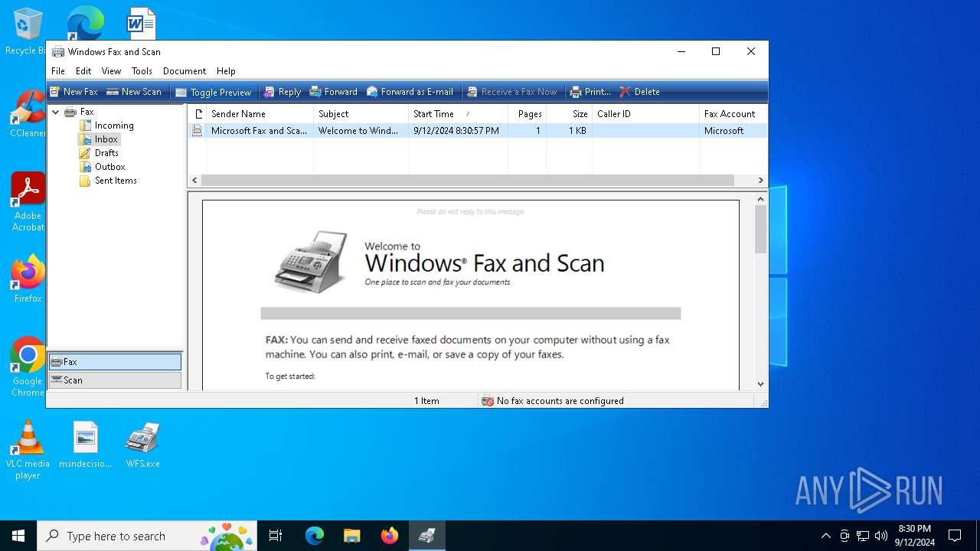Viewport: 980px width, 551px height.
Task: Click the volume icon in system tray
Action: click(x=881, y=536)
